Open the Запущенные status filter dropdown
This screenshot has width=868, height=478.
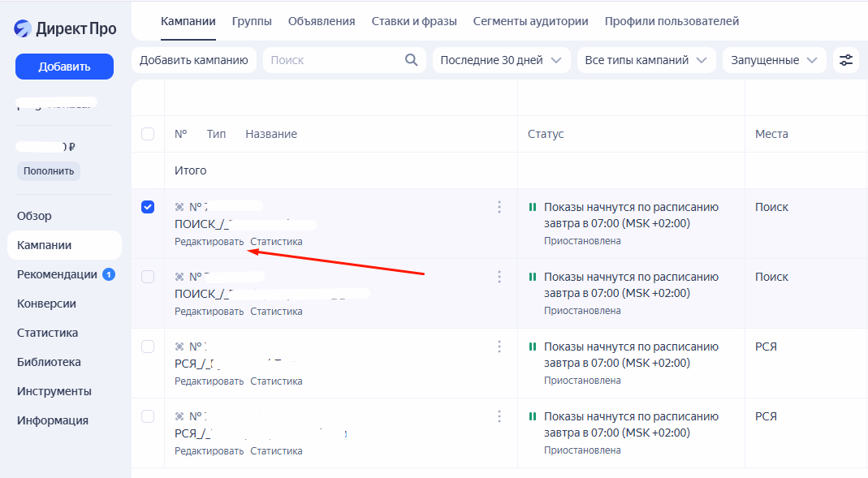click(x=774, y=60)
